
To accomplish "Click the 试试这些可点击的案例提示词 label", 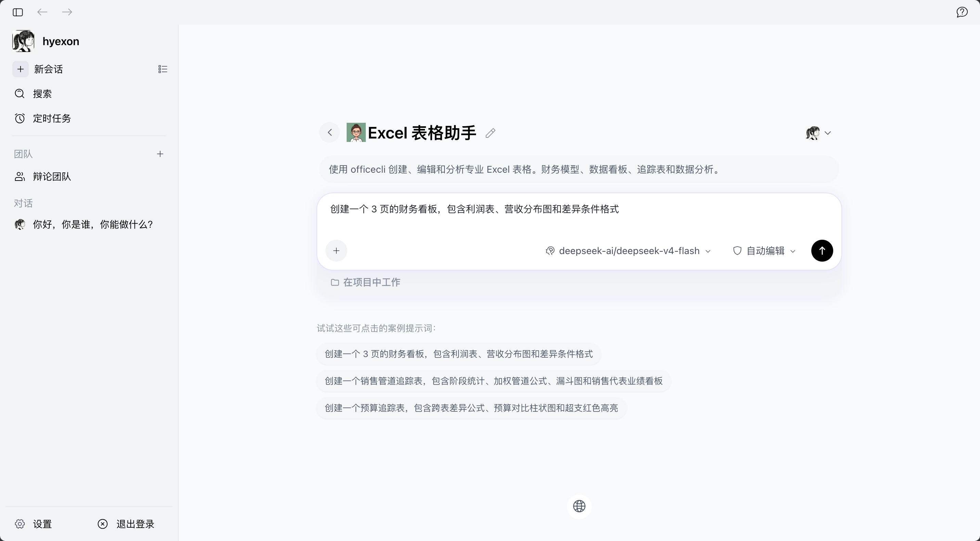I will (x=376, y=329).
